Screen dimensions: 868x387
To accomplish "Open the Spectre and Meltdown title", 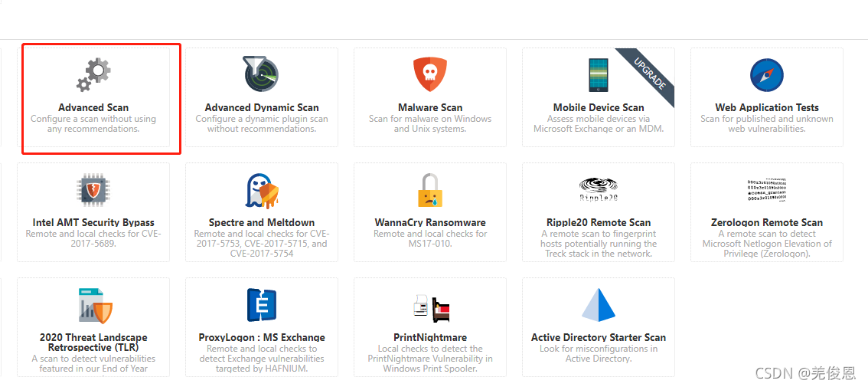I will 262,223.
